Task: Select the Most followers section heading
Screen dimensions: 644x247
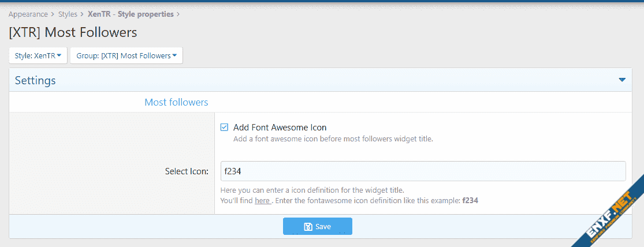Action: click(x=176, y=102)
